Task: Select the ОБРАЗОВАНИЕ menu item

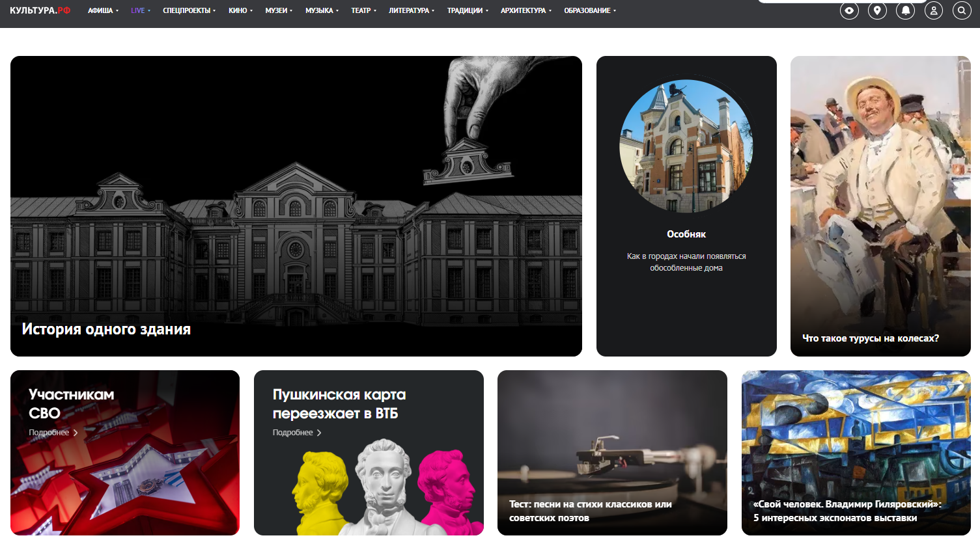Action: 590,10
